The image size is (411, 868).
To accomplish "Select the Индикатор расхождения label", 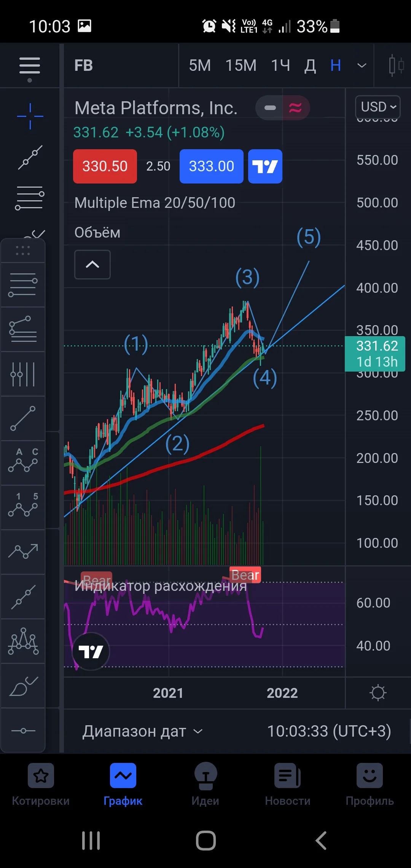I will click(x=161, y=586).
